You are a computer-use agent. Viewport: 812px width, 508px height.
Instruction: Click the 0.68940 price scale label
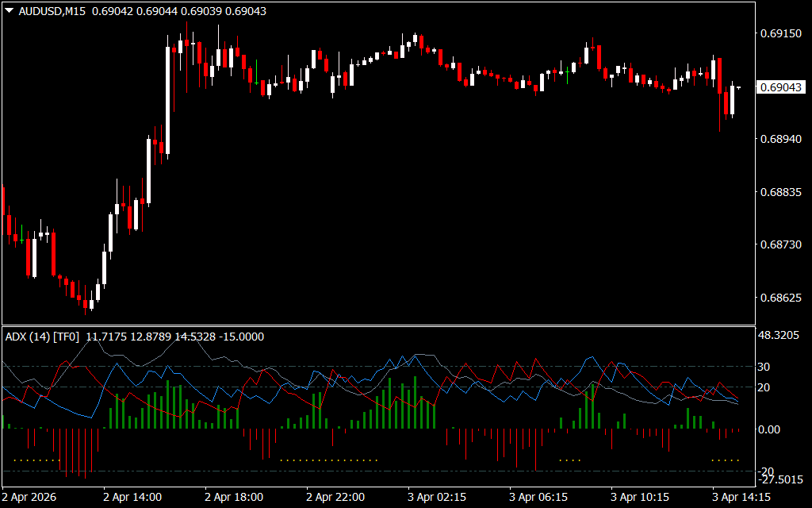tap(780, 139)
